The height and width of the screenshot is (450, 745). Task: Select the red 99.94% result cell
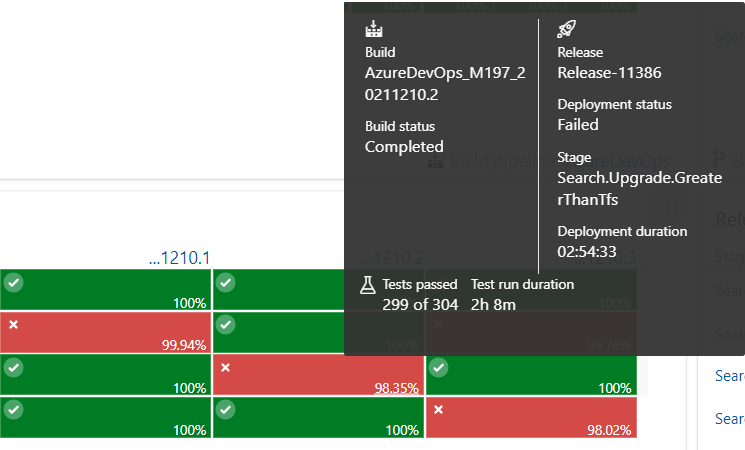(105, 332)
